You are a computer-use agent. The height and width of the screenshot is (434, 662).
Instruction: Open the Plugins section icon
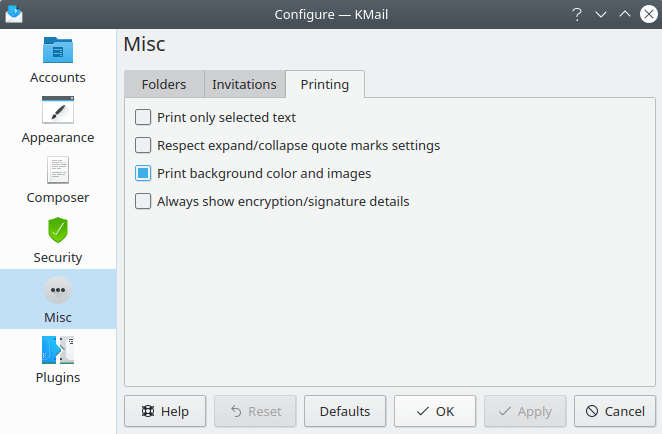click(58, 350)
